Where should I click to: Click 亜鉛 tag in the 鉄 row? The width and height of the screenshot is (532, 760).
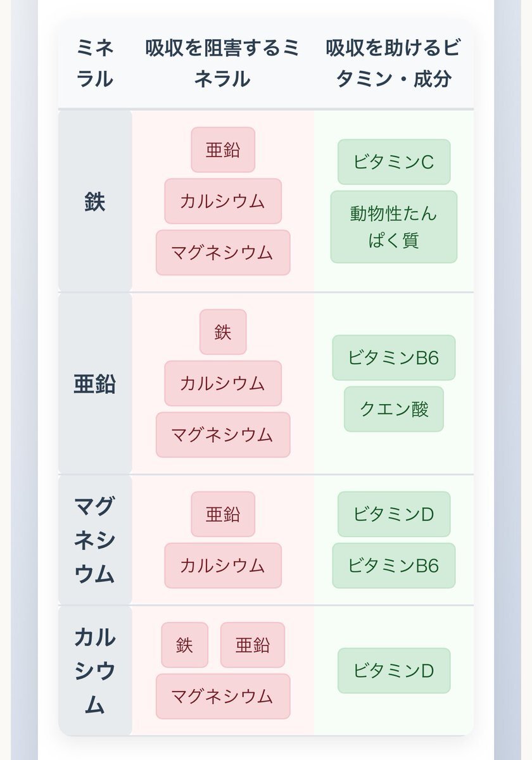[x=223, y=150]
